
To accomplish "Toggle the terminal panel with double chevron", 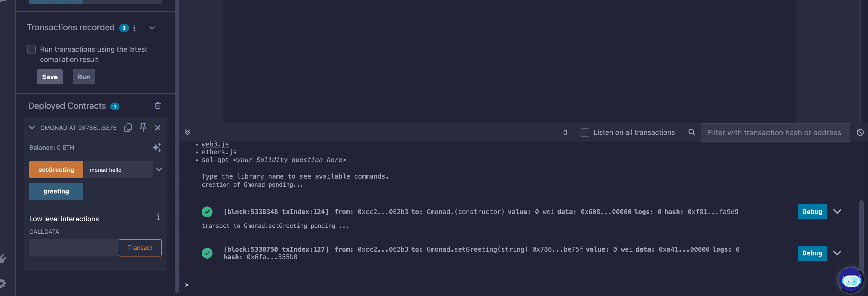I will click(x=187, y=132).
